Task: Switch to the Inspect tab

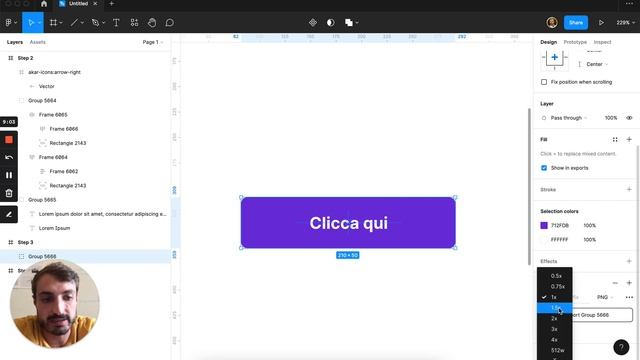Action: point(602,42)
